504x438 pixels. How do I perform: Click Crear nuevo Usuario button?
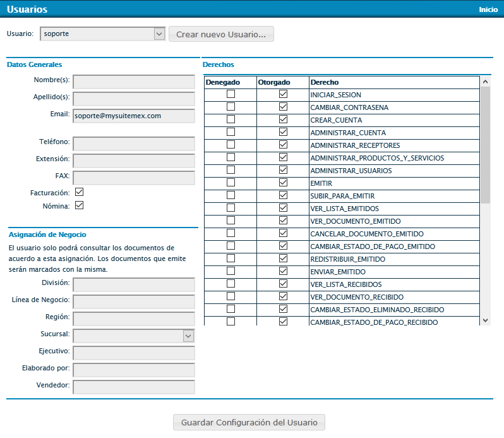[221, 34]
